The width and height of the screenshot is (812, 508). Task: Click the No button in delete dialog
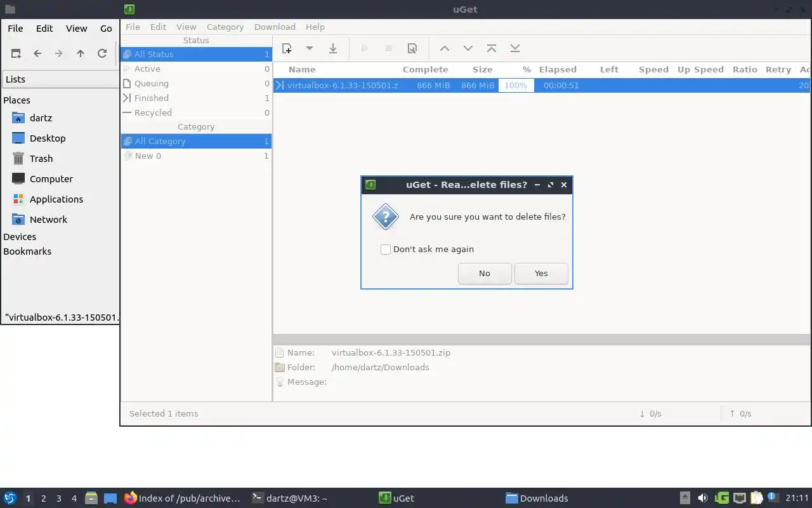[485, 274]
